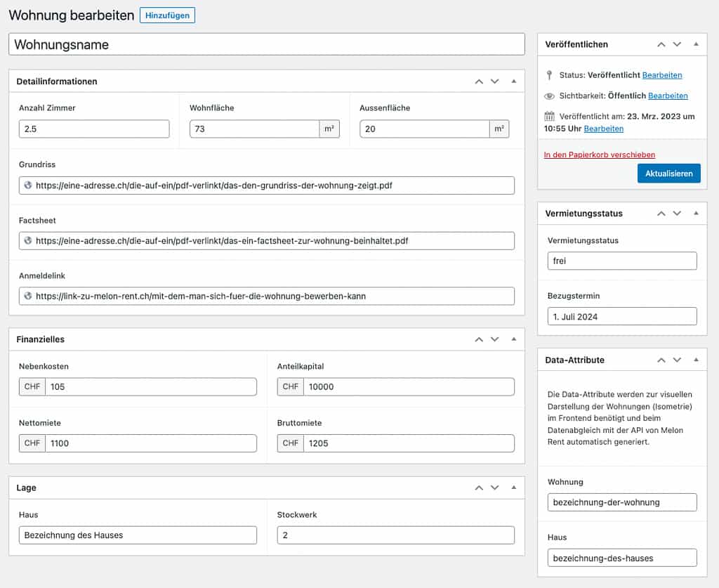
Task: Move Veröffentlichen box down
Action: point(678,44)
